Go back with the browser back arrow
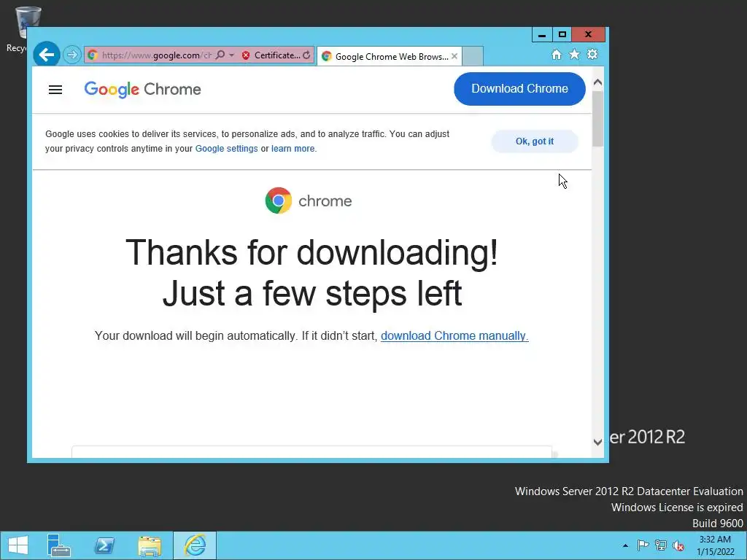This screenshot has width=747, height=560. click(47, 55)
